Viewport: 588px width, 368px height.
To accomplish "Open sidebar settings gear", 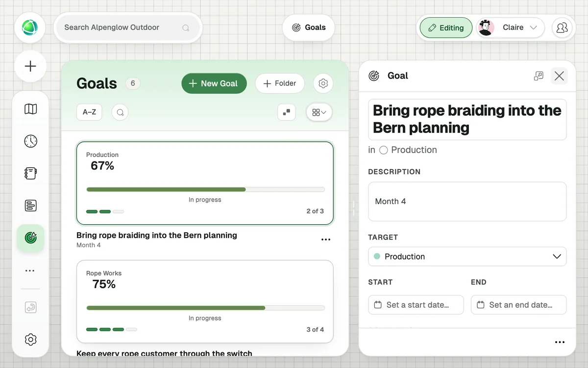I will click(x=30, y=340).
